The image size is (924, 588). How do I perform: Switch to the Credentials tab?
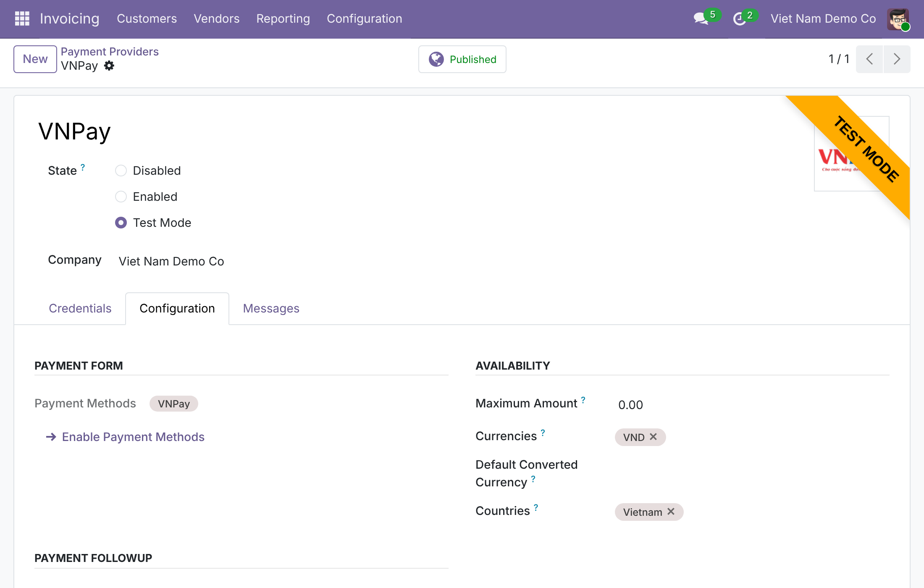coord(80,308)
